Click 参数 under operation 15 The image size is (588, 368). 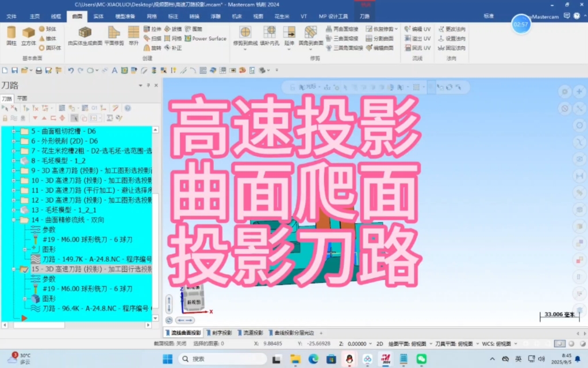[x=49, y=279]
